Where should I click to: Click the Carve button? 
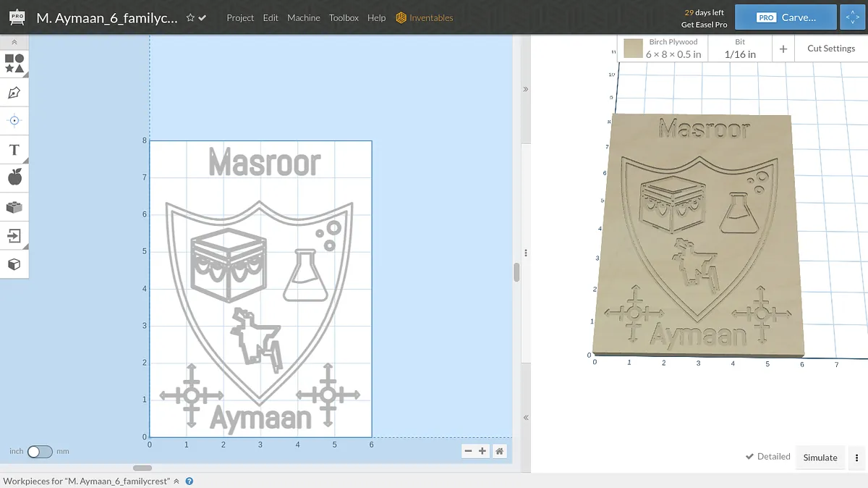pos(786,17)
